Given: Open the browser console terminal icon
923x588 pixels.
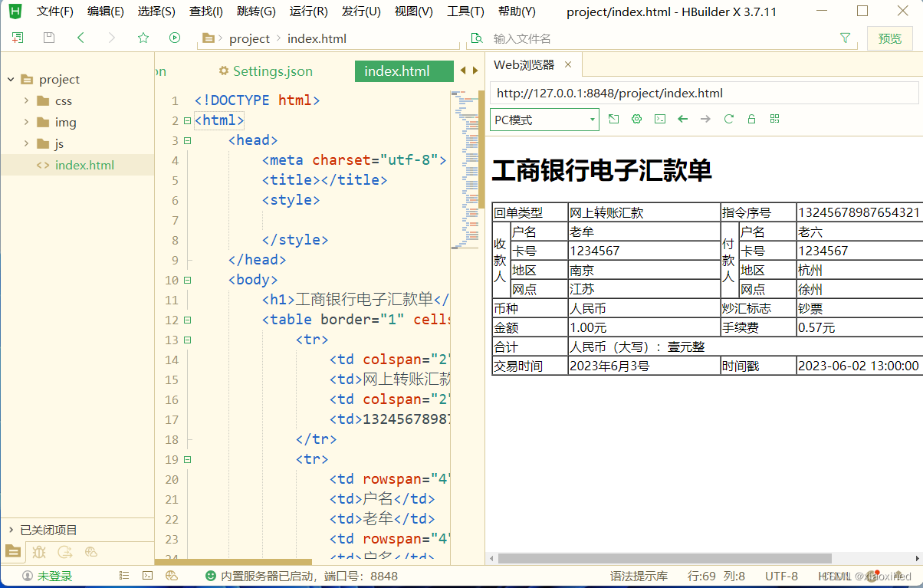Looking at the screenshot, I should click(x=659, y=119).
